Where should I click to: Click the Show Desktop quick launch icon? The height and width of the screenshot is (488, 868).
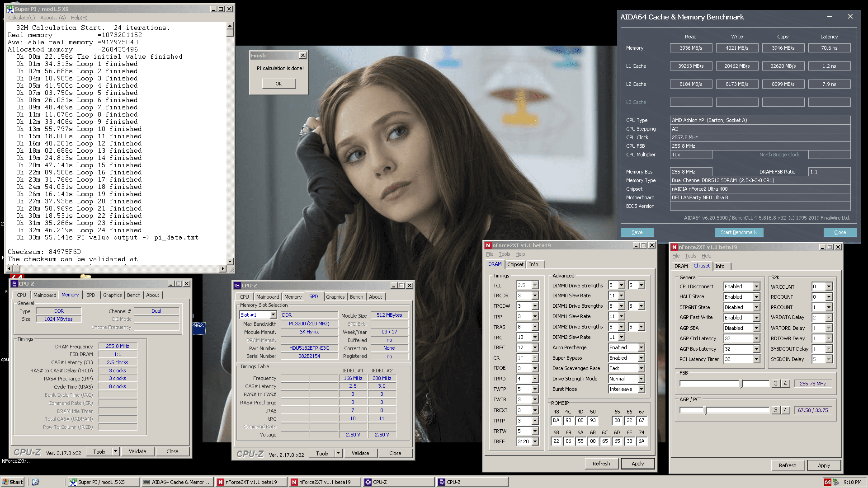coord(36,482)
